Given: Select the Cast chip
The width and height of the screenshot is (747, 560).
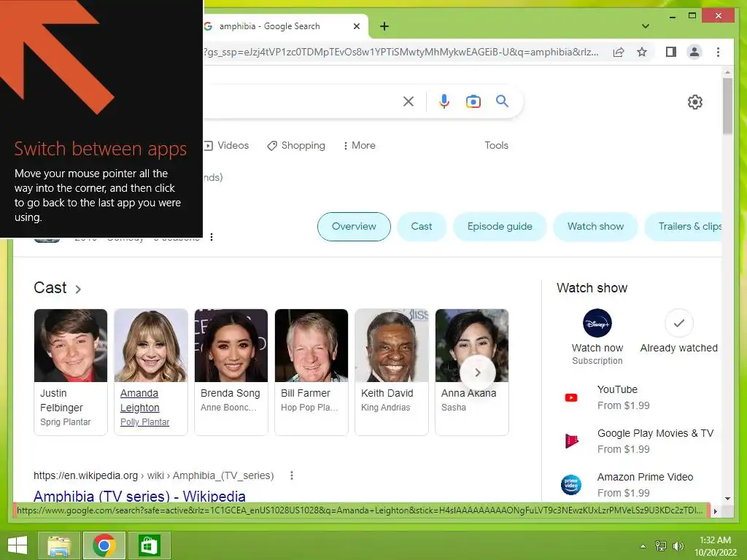Looking at the screenshot, I should [422, 227].
